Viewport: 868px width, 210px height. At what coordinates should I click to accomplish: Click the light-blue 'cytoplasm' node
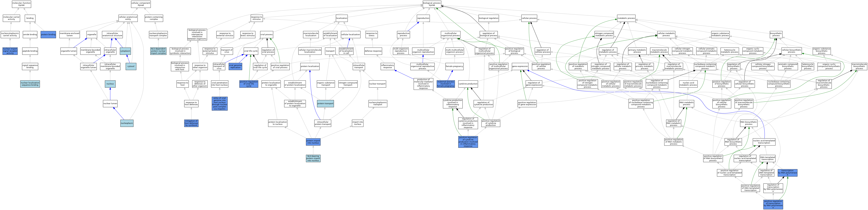125,51
